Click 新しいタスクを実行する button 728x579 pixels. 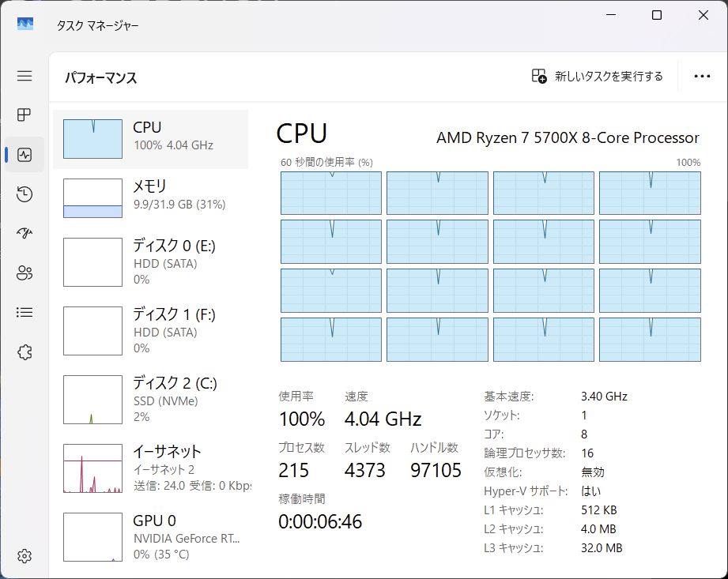[597, 76]
